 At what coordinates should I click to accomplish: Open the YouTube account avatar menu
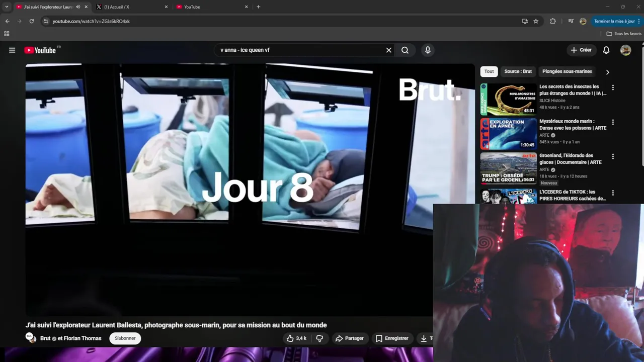pos(626,50)
